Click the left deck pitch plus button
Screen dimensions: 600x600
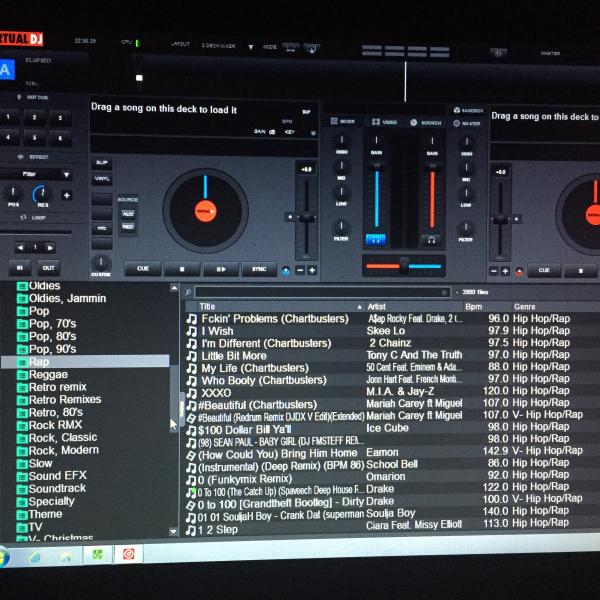click(312, 271)
